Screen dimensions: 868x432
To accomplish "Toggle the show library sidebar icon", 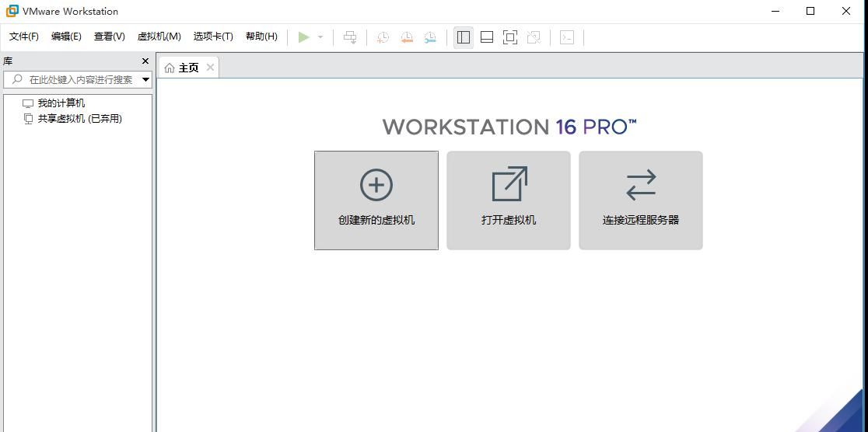I will tap(464, 37).
